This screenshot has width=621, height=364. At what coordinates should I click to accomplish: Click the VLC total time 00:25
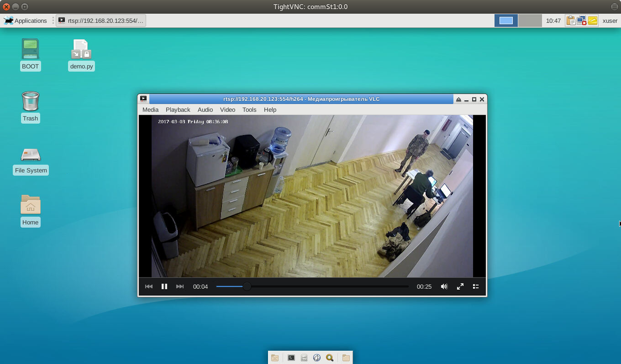click(x=424, y=286)
